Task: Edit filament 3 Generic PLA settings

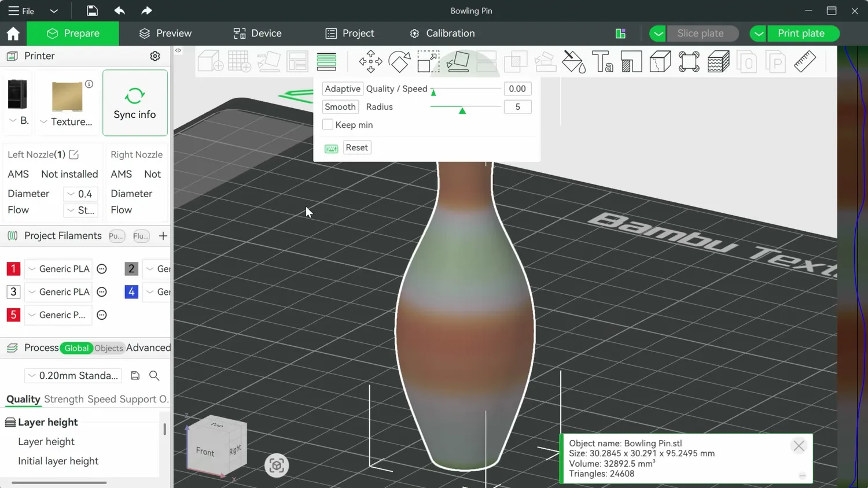Action: tap(102, 292)
